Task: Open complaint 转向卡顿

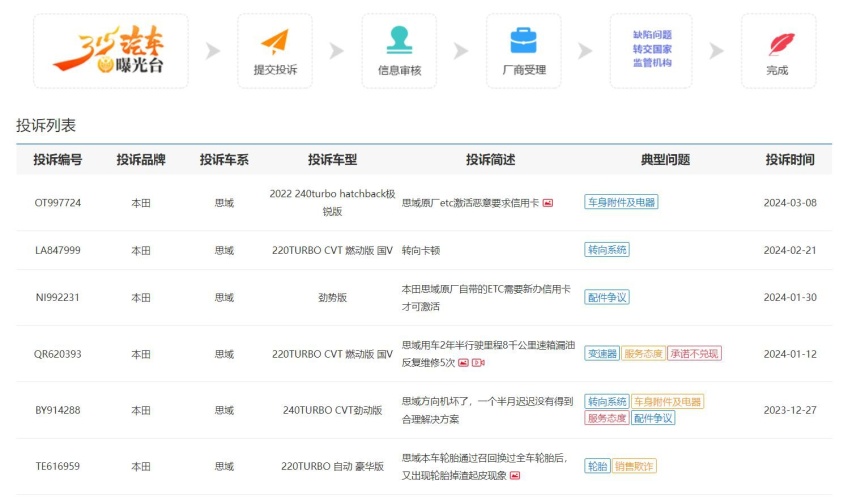Action: point(421,250)
